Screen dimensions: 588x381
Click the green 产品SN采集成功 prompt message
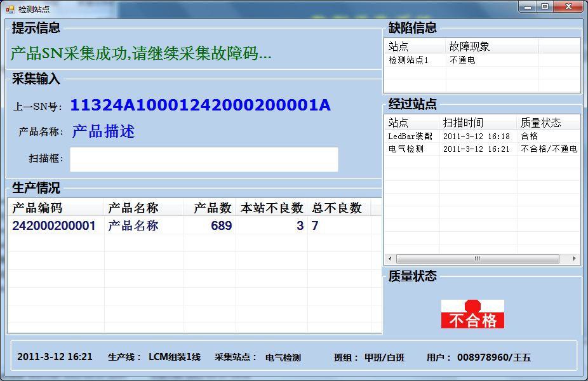[x=141, y=53]
